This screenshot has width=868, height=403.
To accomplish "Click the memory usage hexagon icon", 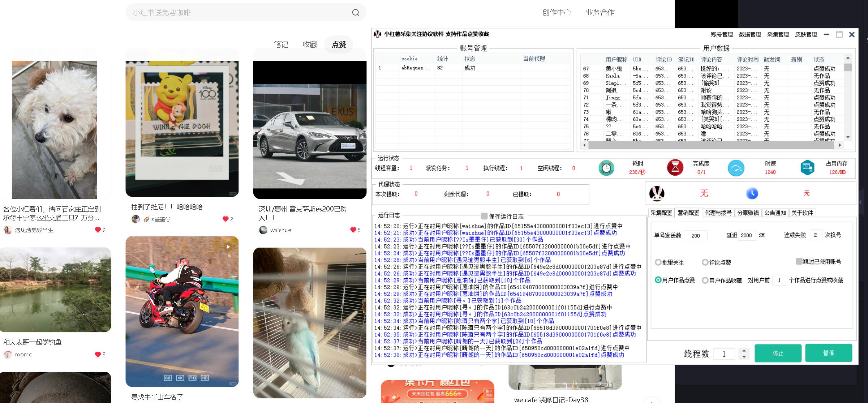I will [x=807, y=168].
